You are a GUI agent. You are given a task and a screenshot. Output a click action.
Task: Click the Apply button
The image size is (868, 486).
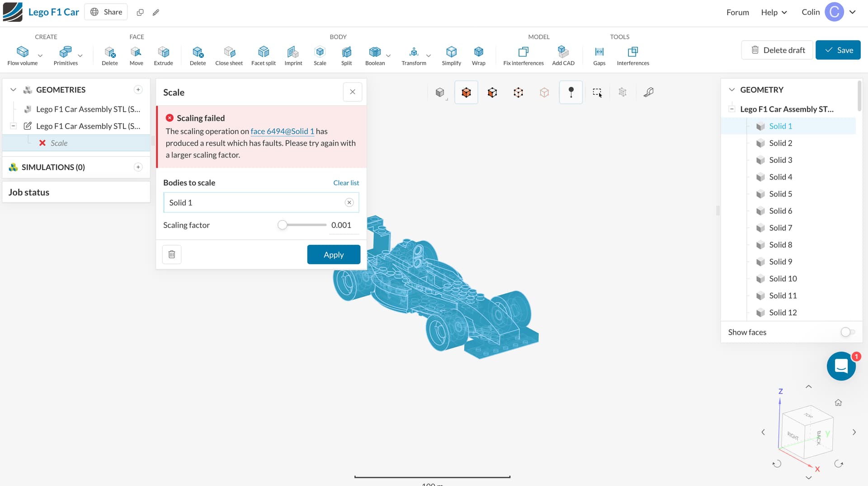tap(334, 255)
